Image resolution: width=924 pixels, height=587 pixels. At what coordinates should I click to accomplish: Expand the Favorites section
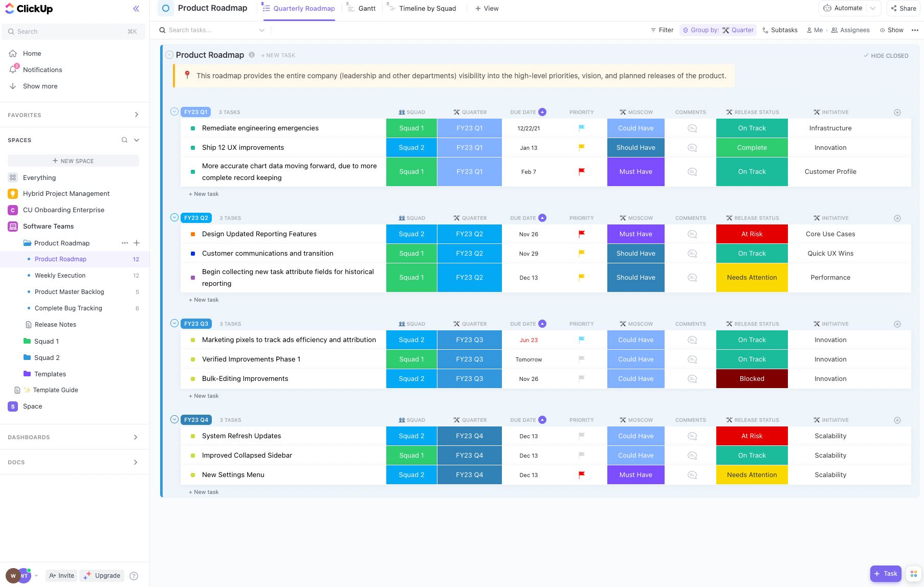[x=136, y=115]
